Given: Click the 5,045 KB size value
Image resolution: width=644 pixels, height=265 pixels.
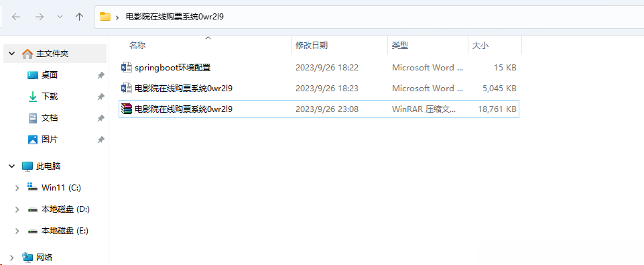Looking at the screenshot, I should click(500, 88).
